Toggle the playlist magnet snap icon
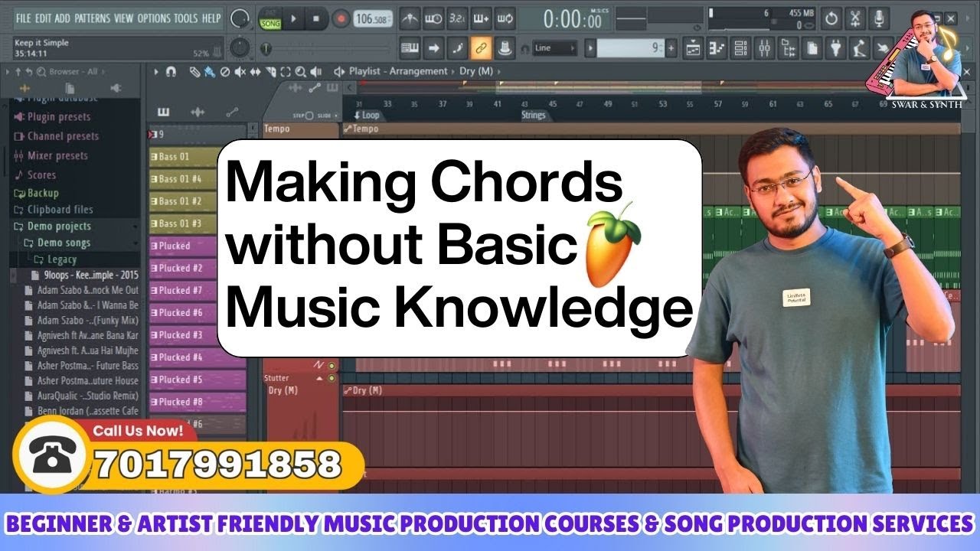 point(171,71)
